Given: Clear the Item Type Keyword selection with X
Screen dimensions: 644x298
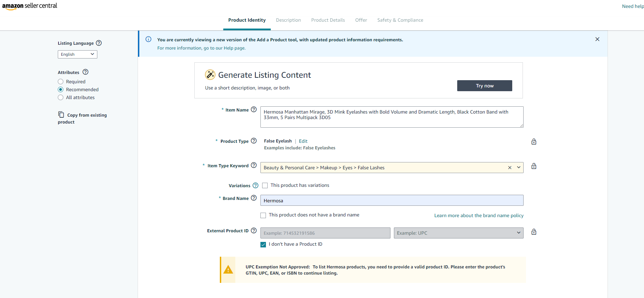Looking at the screenshot, I should [510, 168].
